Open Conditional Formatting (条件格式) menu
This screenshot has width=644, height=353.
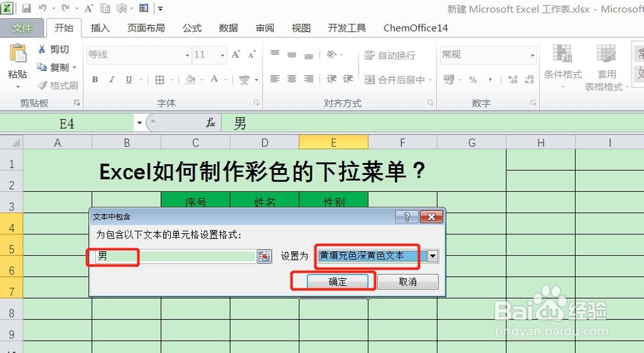click(x=563, y=66)
